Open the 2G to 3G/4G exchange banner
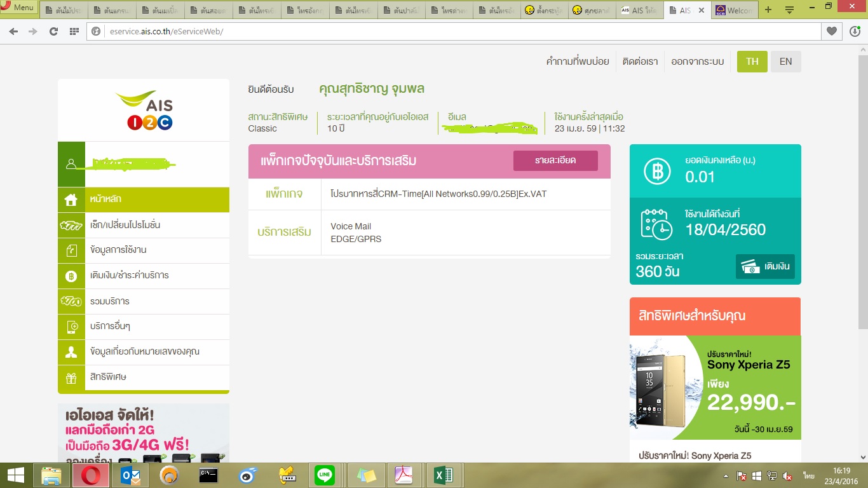This screenshot has height=488, width=868. (x=144, y=433)
